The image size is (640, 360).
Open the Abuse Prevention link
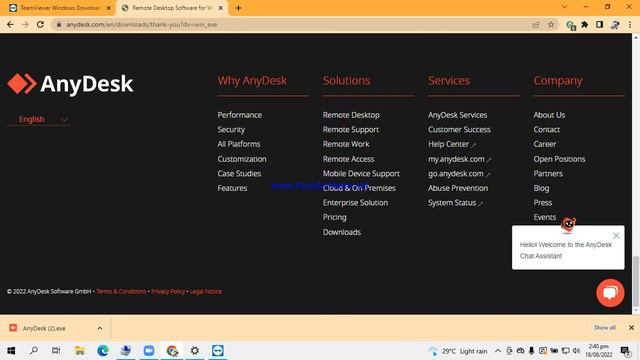[458, 188]
